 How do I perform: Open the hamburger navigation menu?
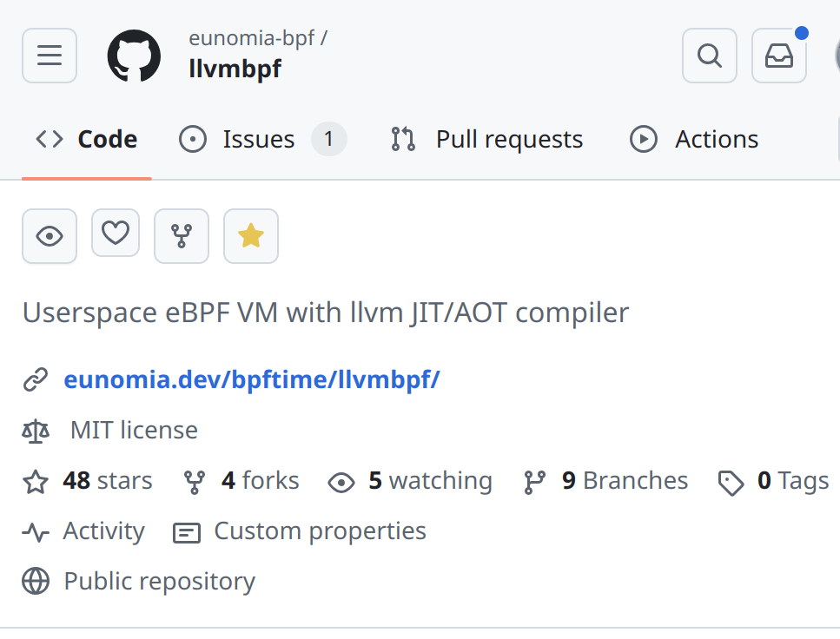50,56
